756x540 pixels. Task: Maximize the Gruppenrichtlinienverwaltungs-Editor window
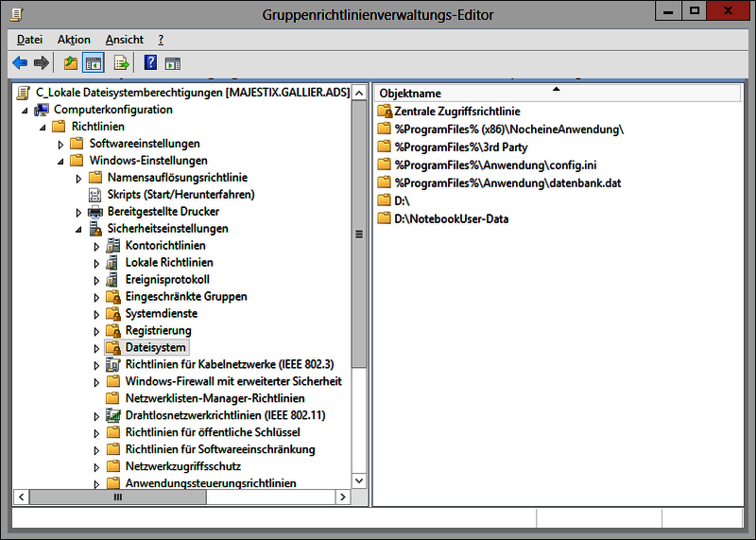695,11
